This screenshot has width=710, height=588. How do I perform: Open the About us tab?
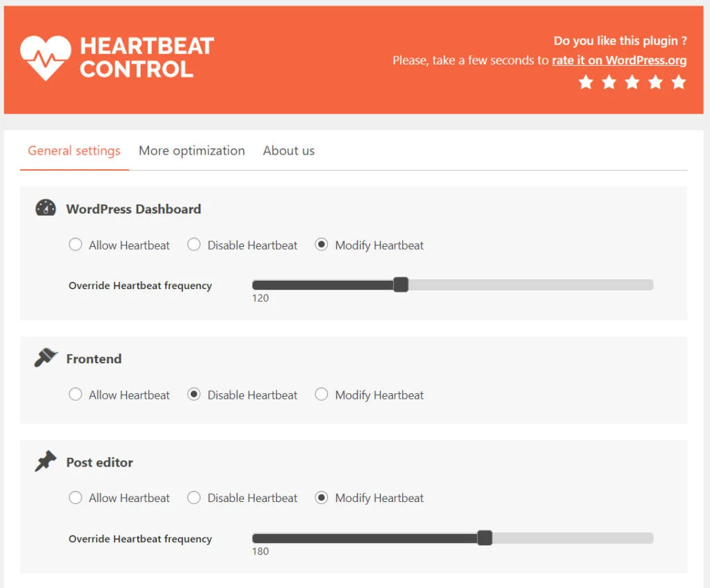point(288,150)
